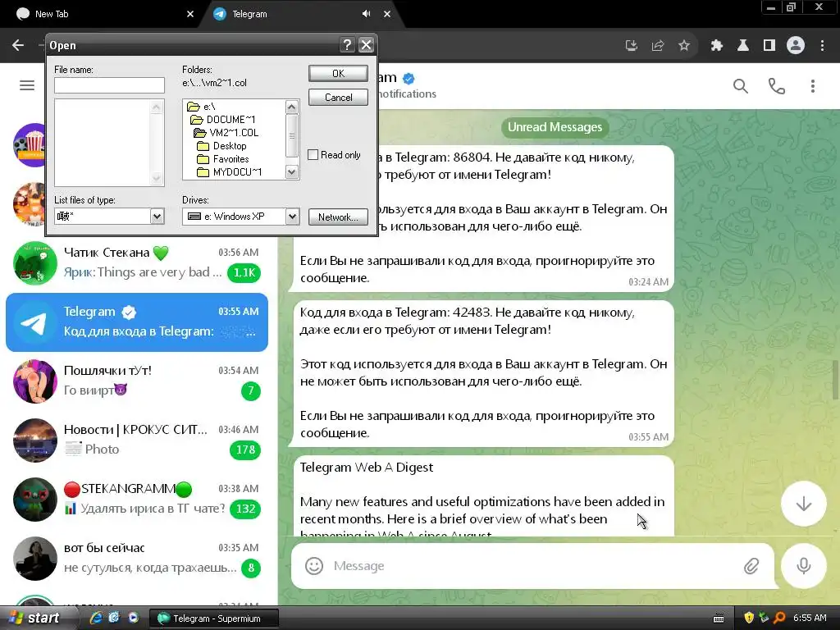Click the taskbar clock 6:55 AM
Screen dimensions: 840x630
tap(810, 618)
